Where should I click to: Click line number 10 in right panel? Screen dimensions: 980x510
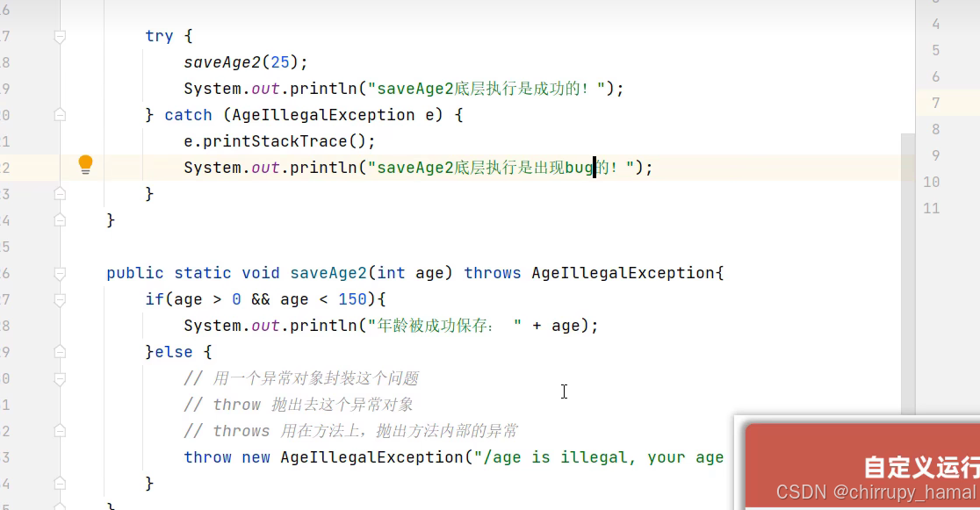tap(931, 182)
